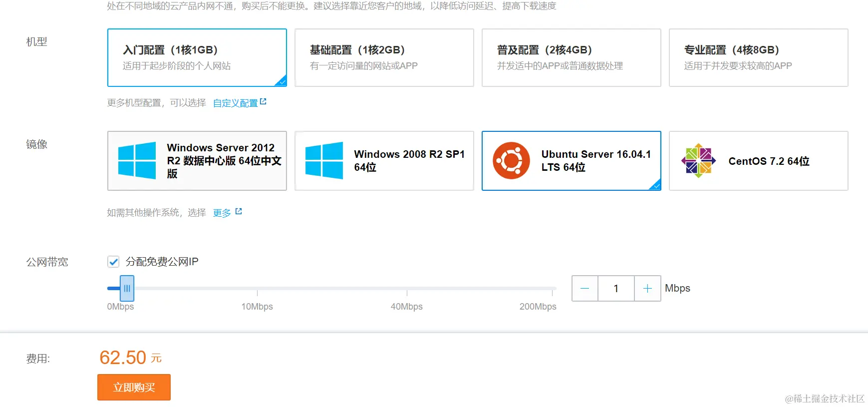Click the 镜像 section label
This screenshot has height=407, width=868.
coord(36,144)
